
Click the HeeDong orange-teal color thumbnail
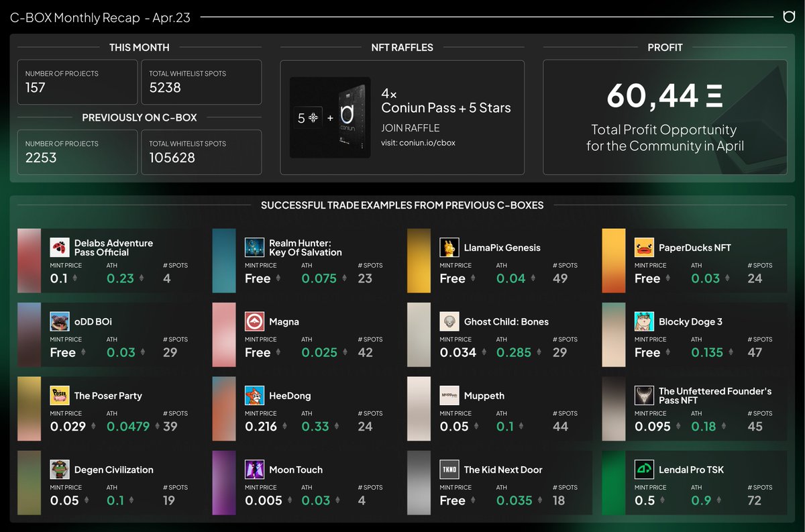(x=224, y=409)
